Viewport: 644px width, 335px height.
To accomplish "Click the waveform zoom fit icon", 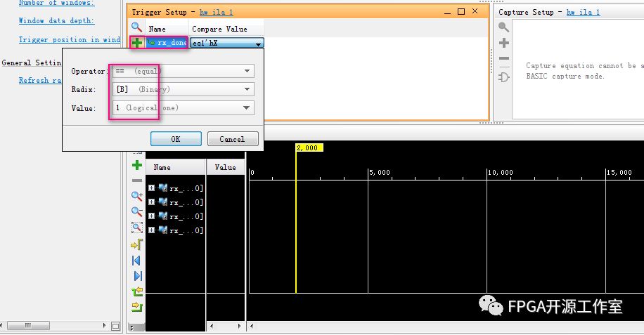I will pyautogui.click(x=137, y=228).
